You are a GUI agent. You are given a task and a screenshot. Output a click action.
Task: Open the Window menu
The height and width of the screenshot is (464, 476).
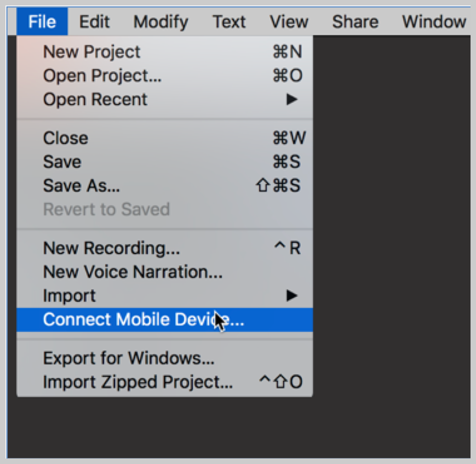coord(434,21)
